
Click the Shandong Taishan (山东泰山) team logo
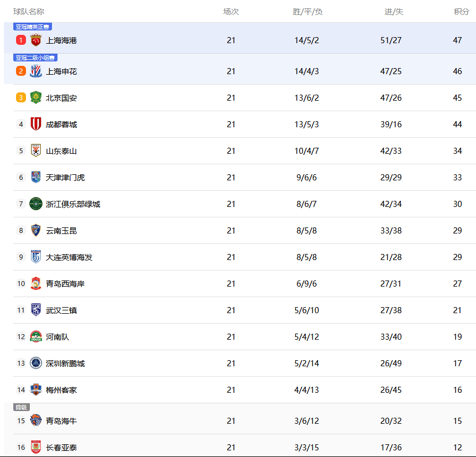coord(36,151)
